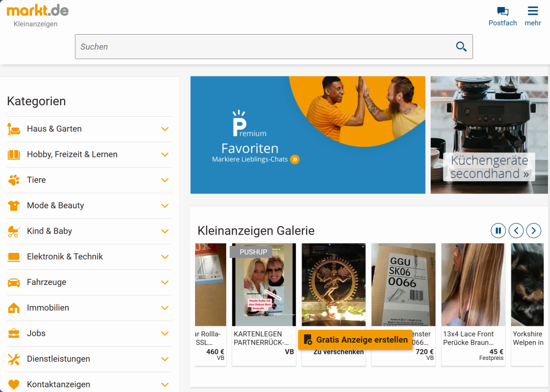Click the car icon for Fahrzeuge
This screenshot has width=550, height=392.
click(14, 283)
